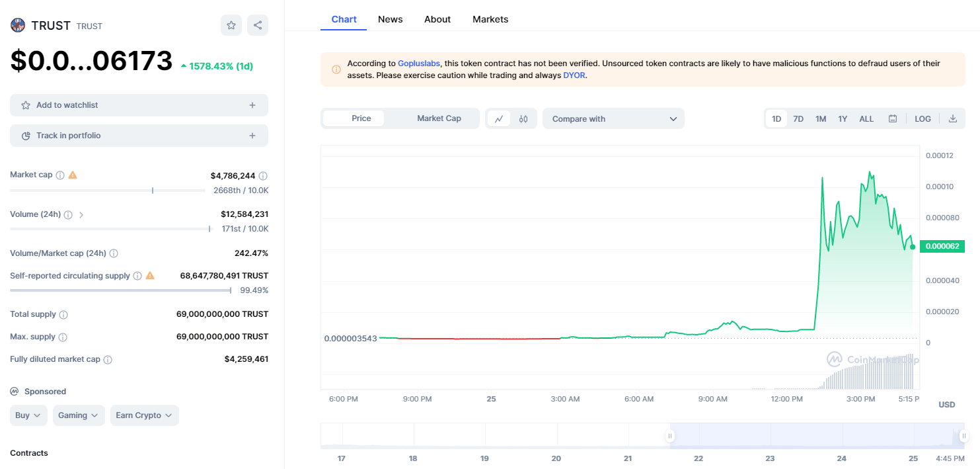
Task: Star the TRUST token as favorite
Action: [231, 25]
